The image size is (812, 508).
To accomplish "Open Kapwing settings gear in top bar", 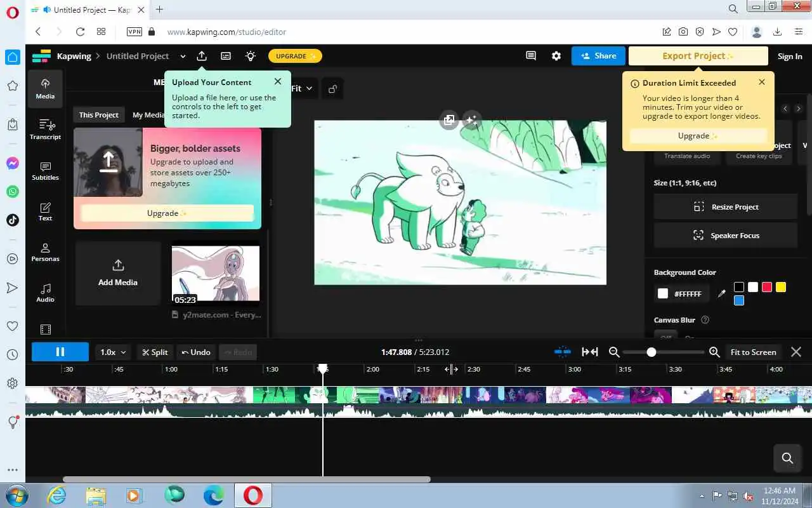I will [556, 56].
